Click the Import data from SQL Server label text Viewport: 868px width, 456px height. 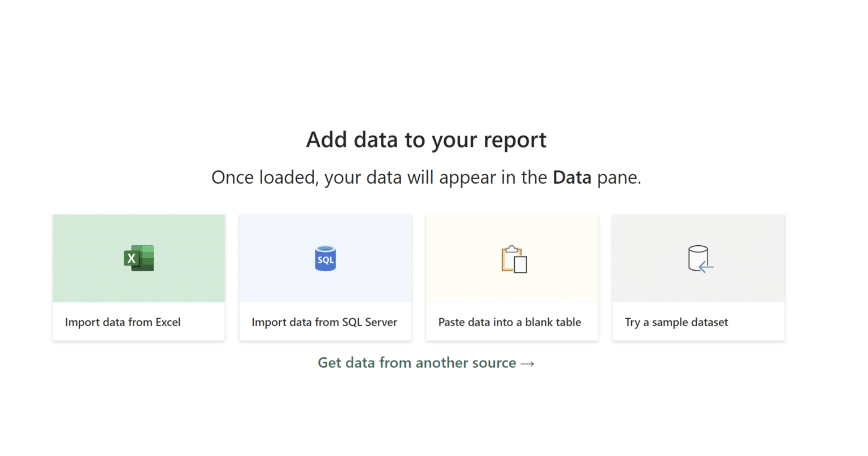pyautogui.click(x=323, y=322)
